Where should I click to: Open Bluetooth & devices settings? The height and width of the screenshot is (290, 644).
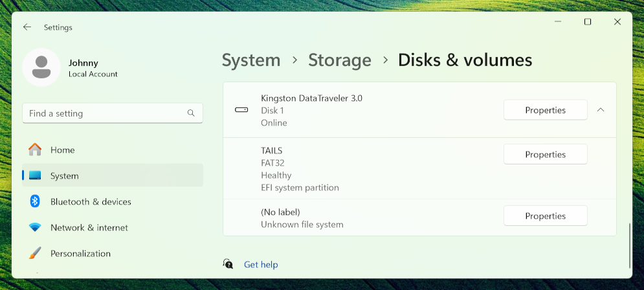[91, 201]
